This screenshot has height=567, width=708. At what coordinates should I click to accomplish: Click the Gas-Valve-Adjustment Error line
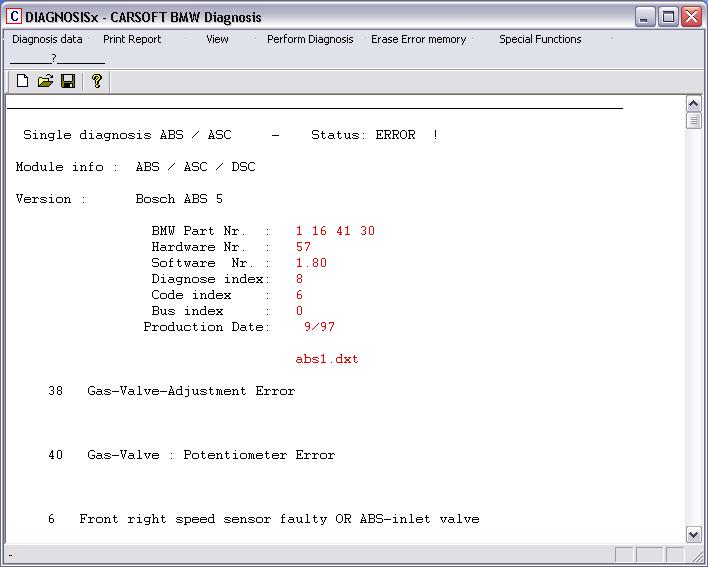(190, 391)
